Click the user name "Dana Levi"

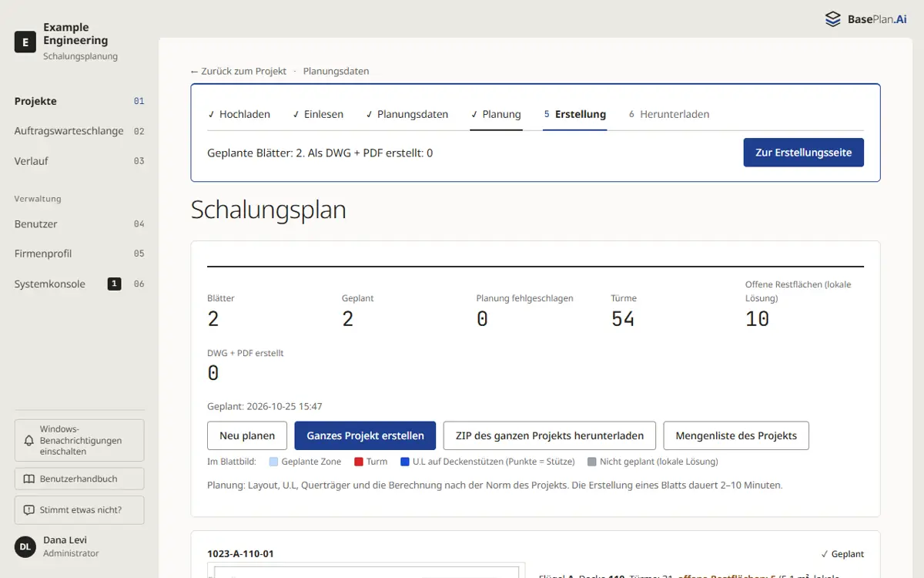pos(65,540)
